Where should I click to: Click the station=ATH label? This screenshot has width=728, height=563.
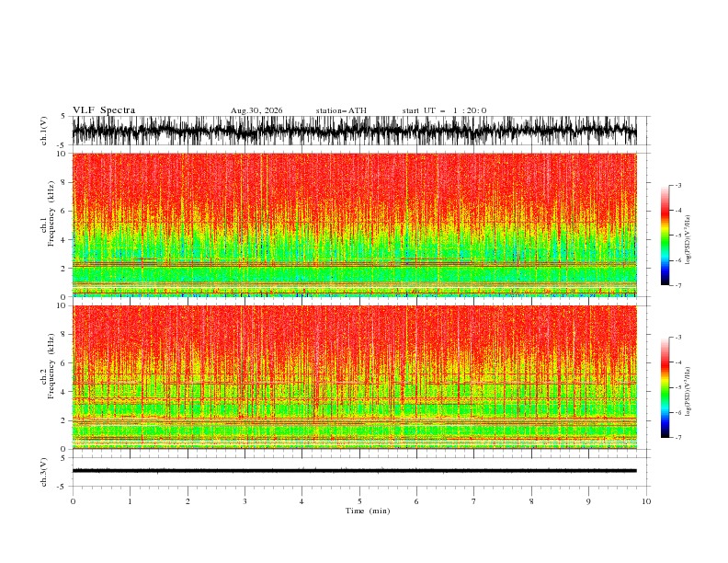(x=341, y=110)
